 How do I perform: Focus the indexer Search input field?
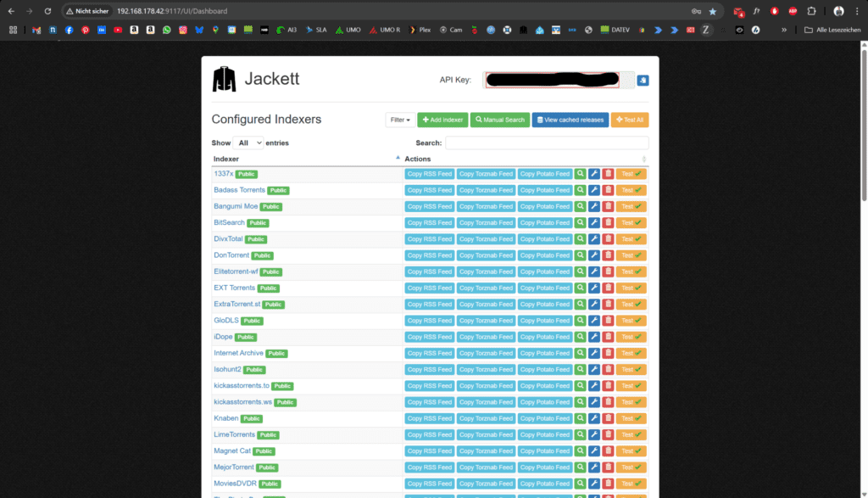click(547, 143)
